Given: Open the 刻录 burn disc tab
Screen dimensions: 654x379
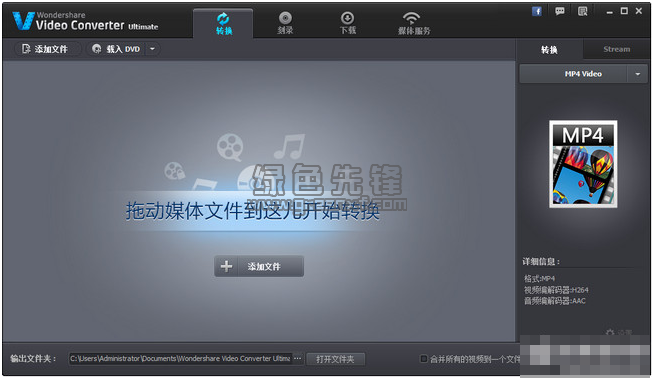Looking at the screenshot, I should pos(285,23).
